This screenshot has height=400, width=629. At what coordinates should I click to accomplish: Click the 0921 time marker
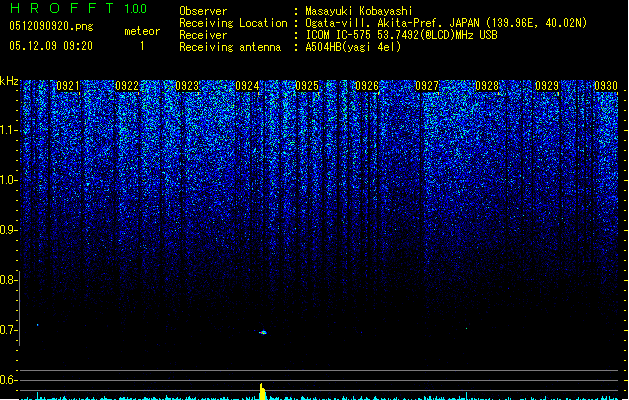pos(68,85)
